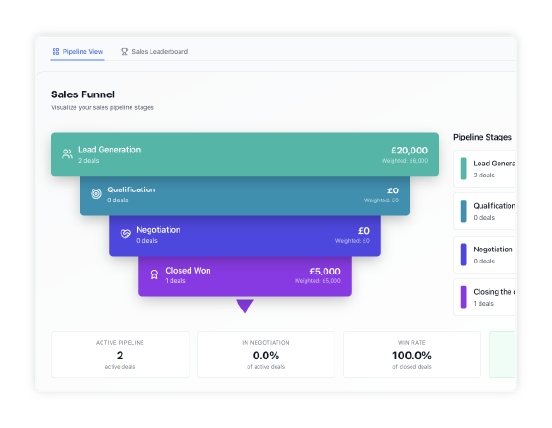Open the Qualification card in Pipeline Stages
Image resolution: width=552 pixels, height=428 pixels.
pos(484,211)
